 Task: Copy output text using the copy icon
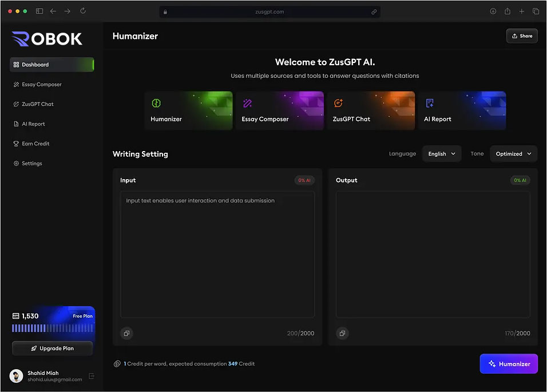342,333
